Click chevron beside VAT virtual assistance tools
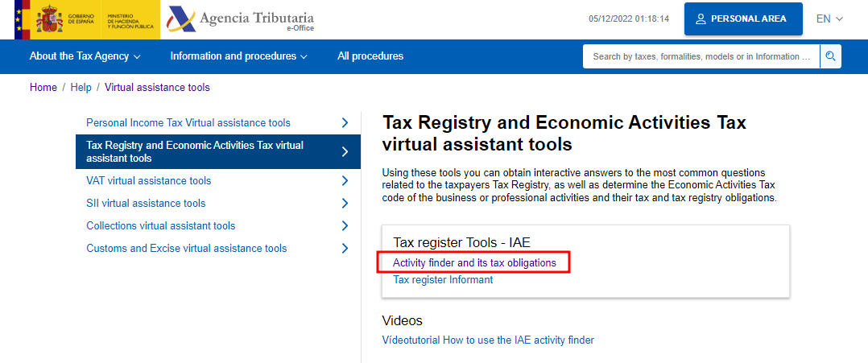The width and height of the screenshot is (868, 363). [x=345, y=181]
